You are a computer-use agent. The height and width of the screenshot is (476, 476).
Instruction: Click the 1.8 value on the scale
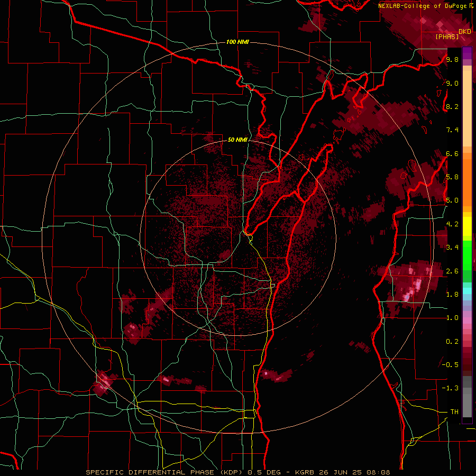(x=452, y=295)
